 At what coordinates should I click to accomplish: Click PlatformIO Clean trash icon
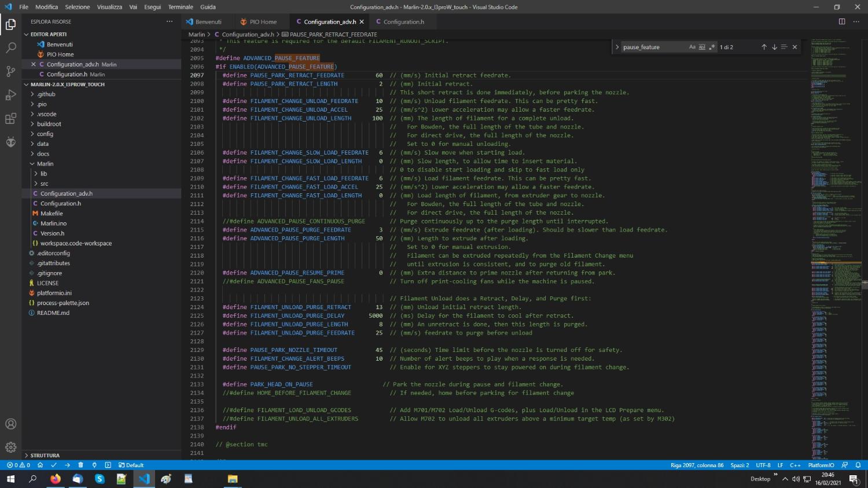pyautogui.click(x=80, y=465)
